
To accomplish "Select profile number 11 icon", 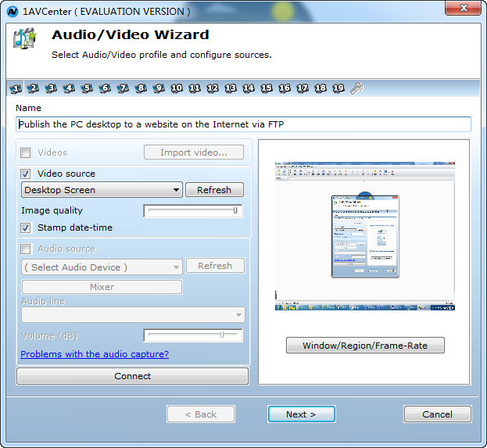I will (x=195, y=88).
